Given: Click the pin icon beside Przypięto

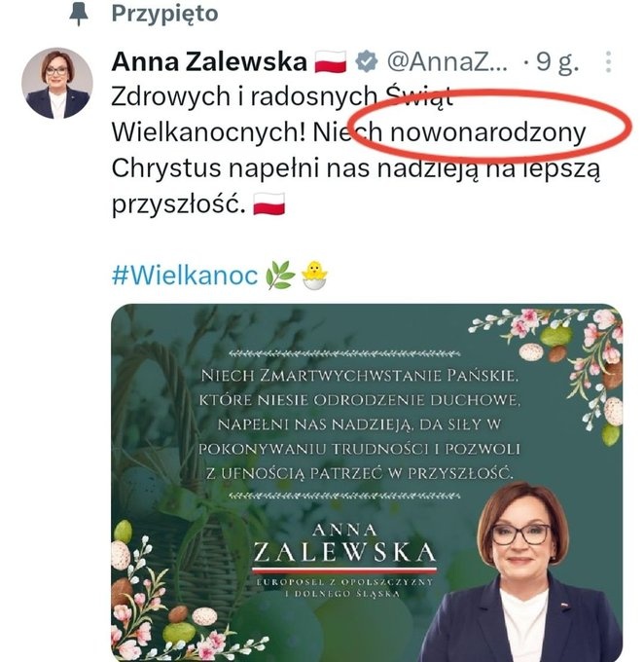Looking at the screenshot, I should [79, 14].
